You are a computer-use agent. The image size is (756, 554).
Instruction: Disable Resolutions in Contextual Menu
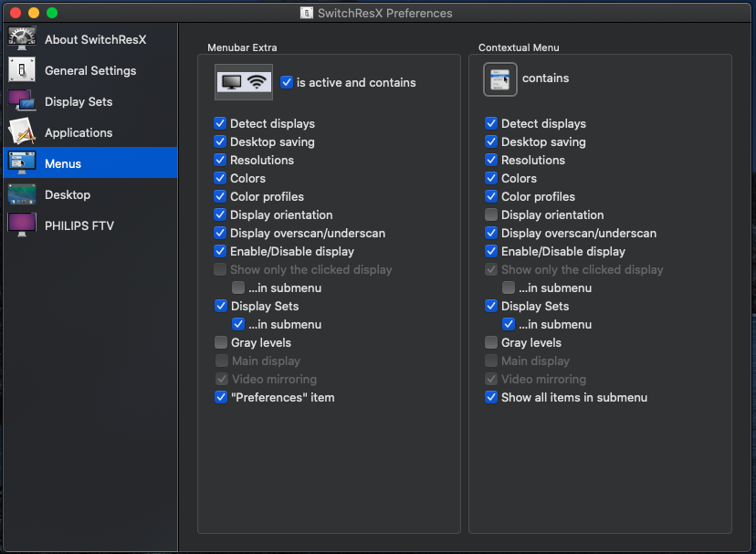click(491, 160)
